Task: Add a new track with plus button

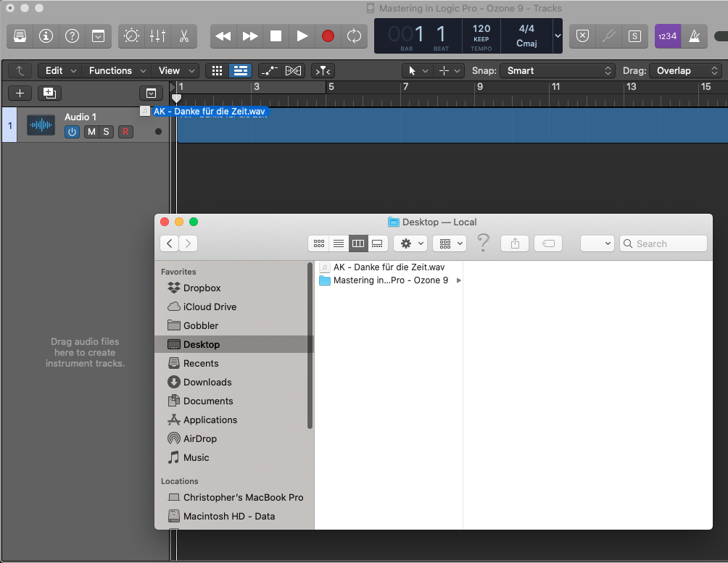Action: 20,93
